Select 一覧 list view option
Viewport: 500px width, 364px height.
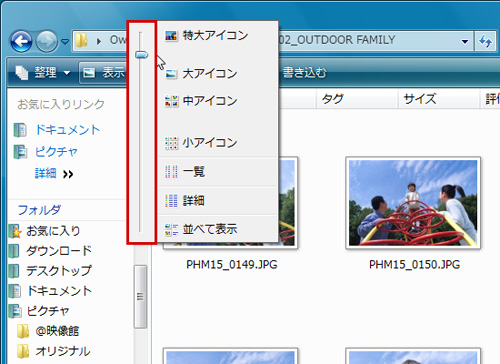[x=218, y=172]
